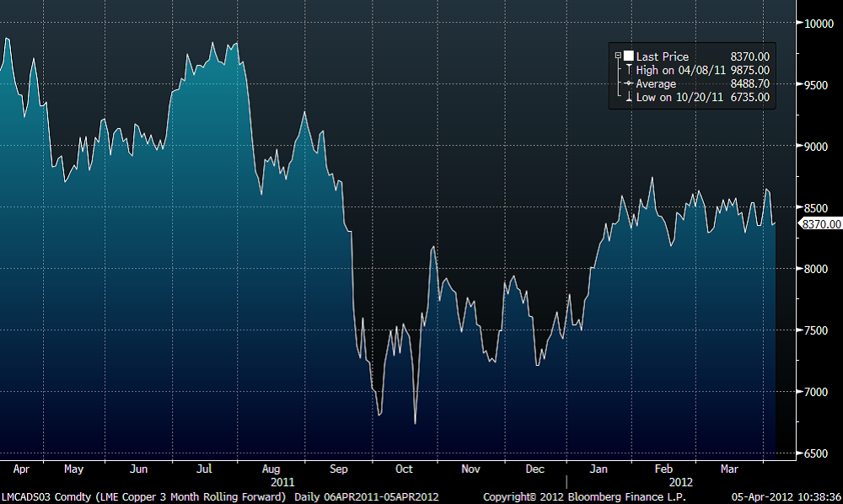Select the Low on 10/20/11 legend entry

679,97
